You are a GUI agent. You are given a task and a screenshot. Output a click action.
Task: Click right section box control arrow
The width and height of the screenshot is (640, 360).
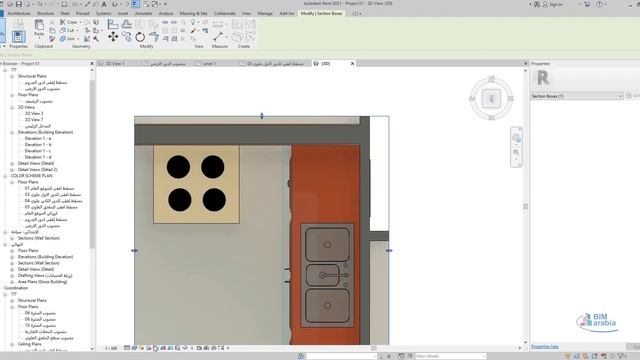tap(389, 250)
